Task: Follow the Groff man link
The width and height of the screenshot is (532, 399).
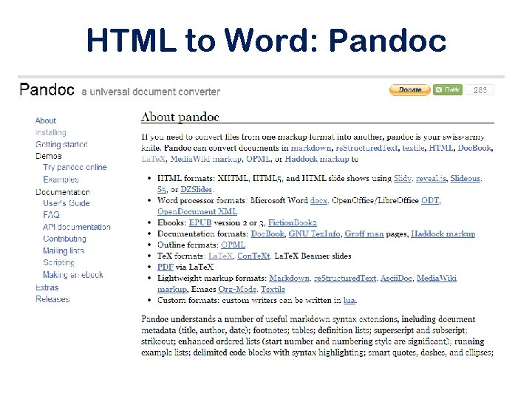Action: tap(364, 234)
